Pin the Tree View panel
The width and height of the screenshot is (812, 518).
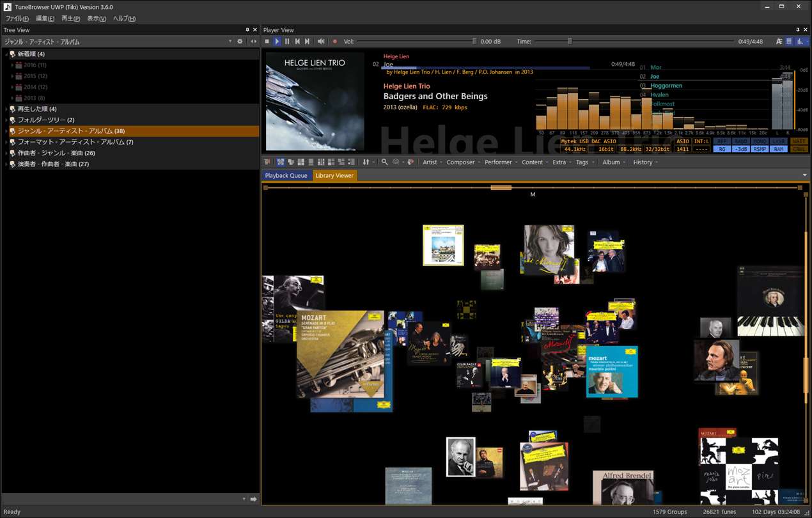[247, 30]
